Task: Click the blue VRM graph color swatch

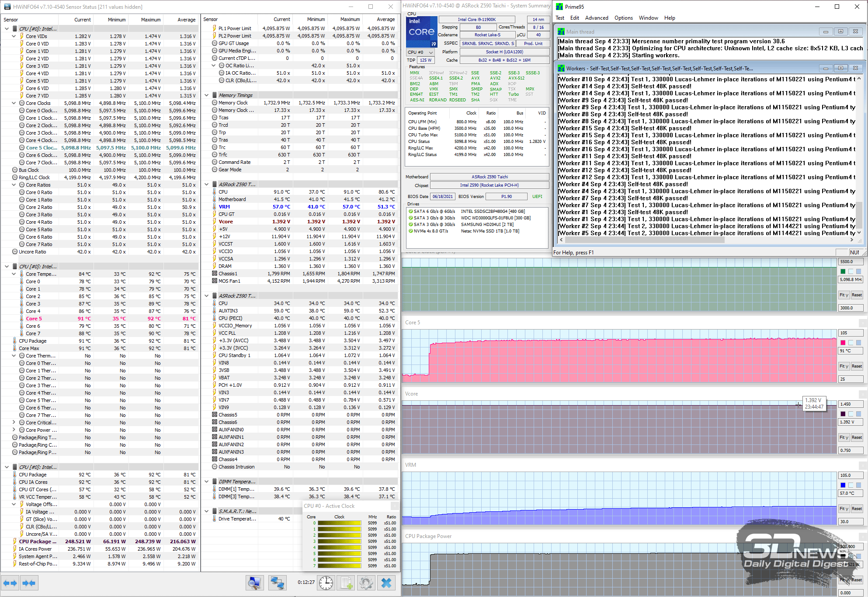Action: (843, 485)
